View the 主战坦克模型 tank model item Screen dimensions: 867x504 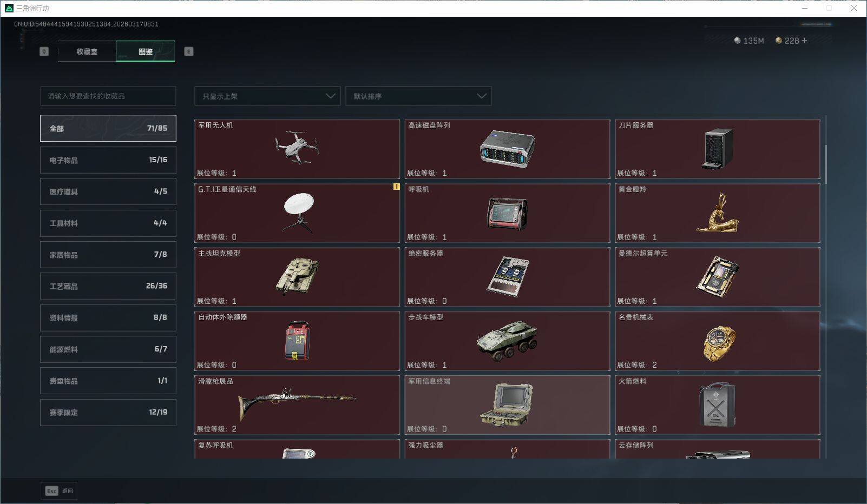297,277
